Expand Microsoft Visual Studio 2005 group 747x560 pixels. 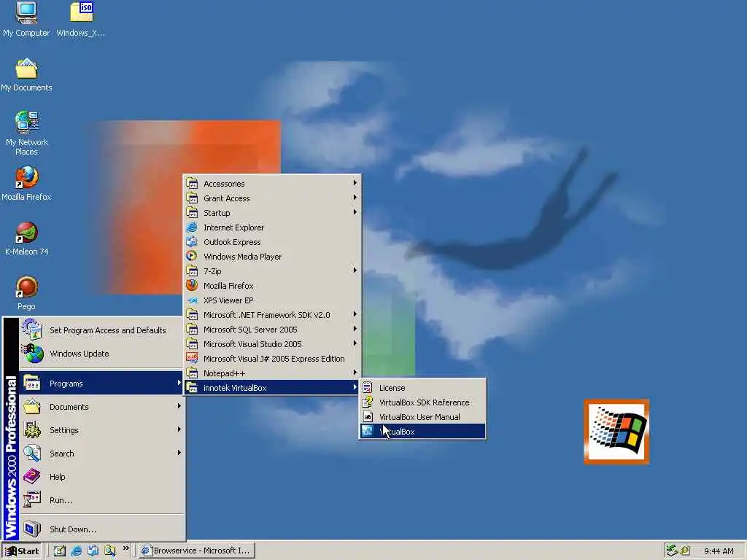[x=272, y=344]
